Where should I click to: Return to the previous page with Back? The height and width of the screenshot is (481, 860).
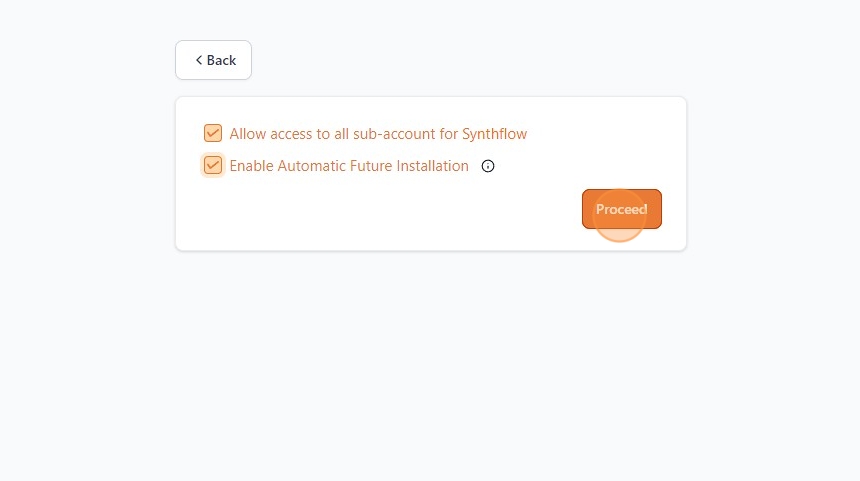click(214, 60)
